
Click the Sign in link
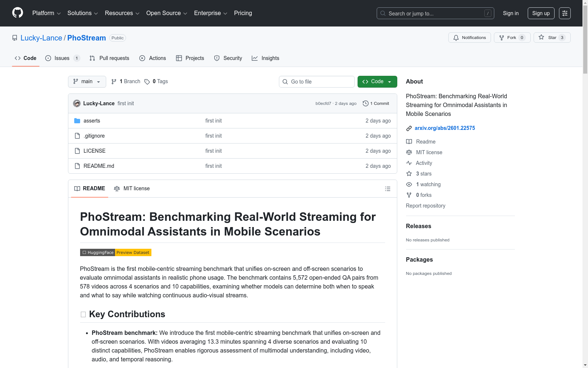(511, 13)
